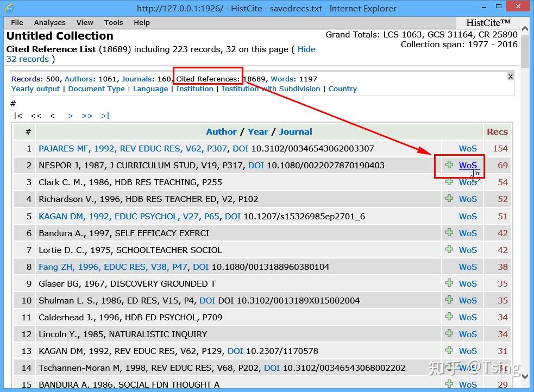Close the statistics panel with the x button

tap(510, 77)
